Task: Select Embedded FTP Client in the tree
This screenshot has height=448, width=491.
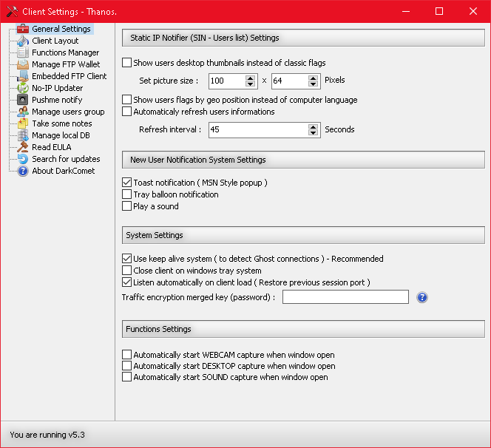Action: click(x=69, y=76)
